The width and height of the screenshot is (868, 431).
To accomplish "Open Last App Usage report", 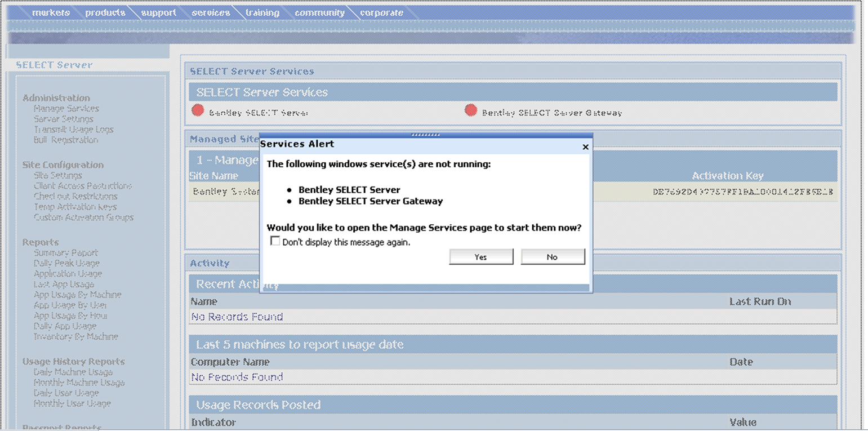I will tap(64, 284).
